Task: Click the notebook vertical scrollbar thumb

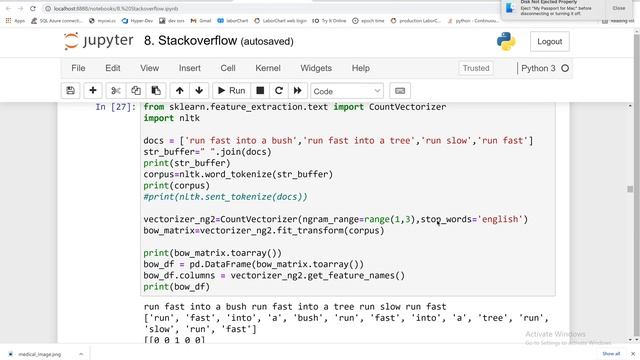Action: [x=630, y=189]
